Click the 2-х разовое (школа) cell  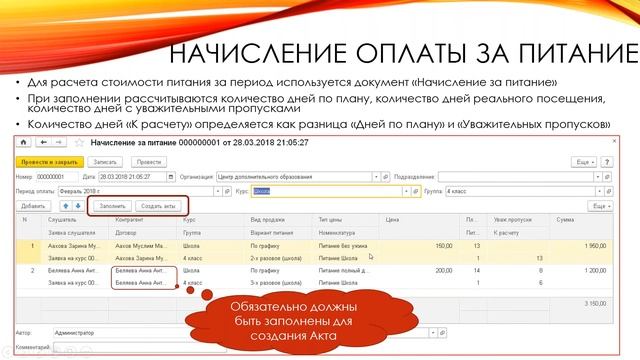276,258
